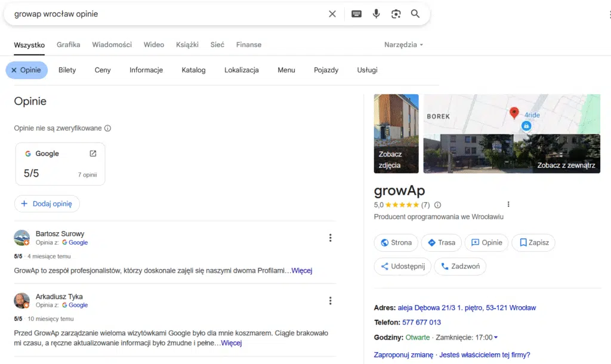Image resolution: width=611 pixels, height=364 pixels.
Task: Open the three-dot menu on Bartosz Surowy's review
Action: tap(331, 237)
